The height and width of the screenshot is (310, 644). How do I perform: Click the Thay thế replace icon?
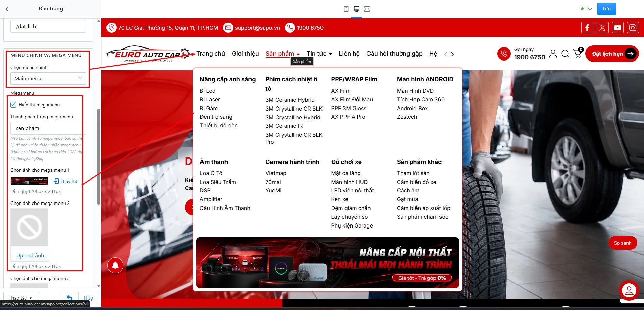[x=56, y=181]
